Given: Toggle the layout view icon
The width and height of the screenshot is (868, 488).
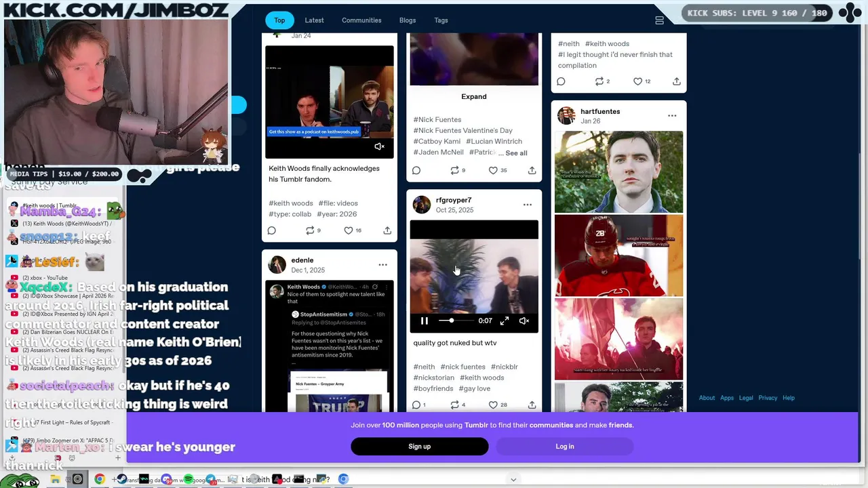Looking at the screenshot, I should [x=659, y=20].
